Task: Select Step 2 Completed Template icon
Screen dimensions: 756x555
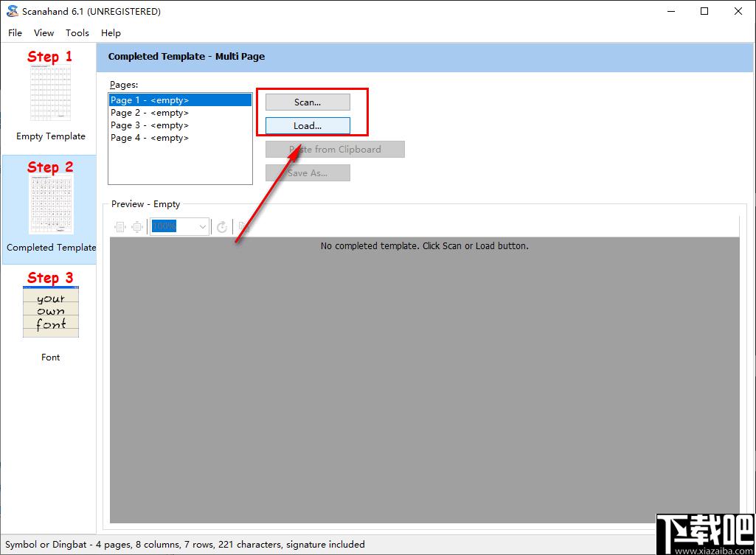Action: pyautogui.click(x=52, y=205)
